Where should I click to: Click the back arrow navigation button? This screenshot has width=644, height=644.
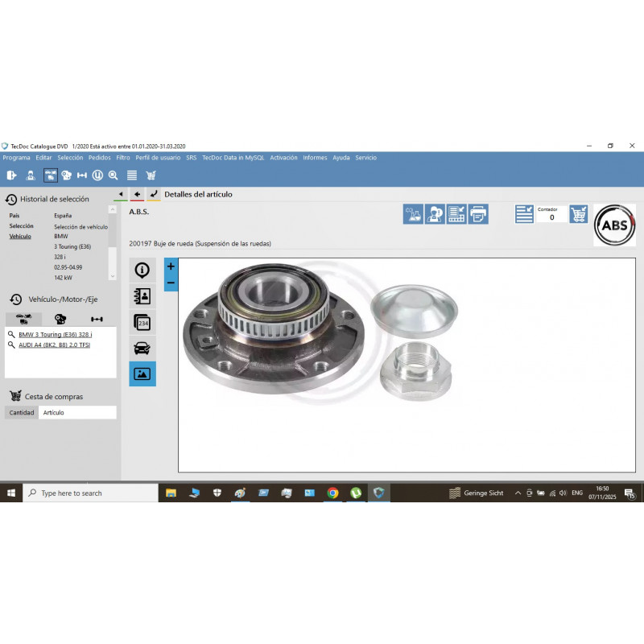pos(137,194)
